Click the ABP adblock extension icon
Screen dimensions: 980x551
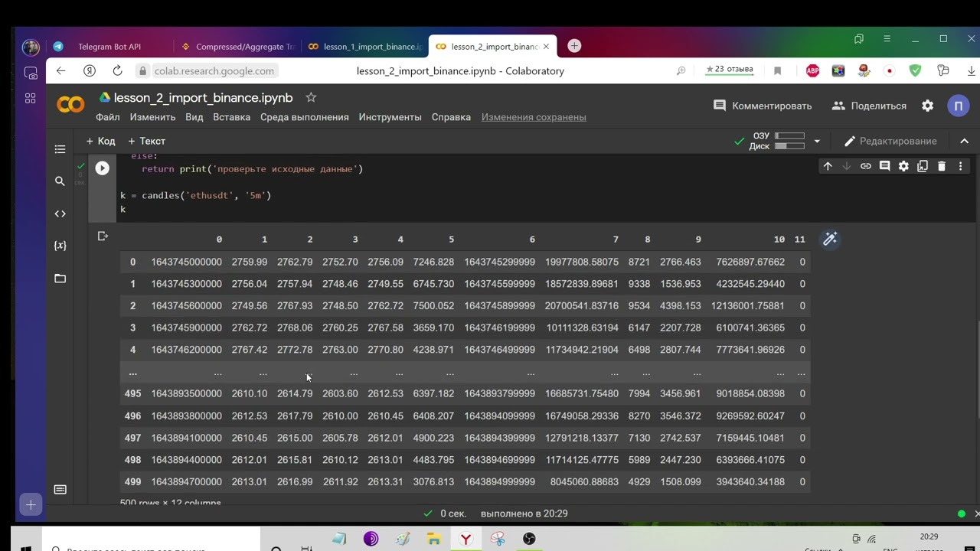813,70
